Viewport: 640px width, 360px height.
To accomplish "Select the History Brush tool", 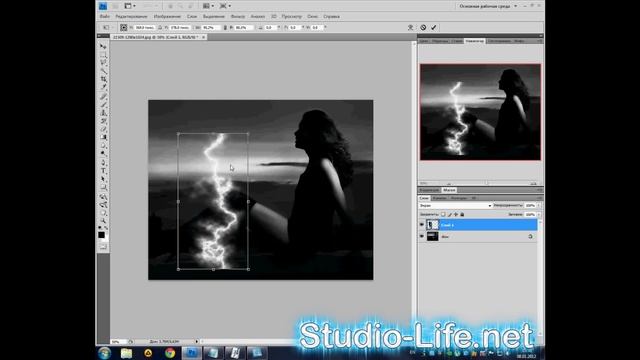I will (x=103, y=121).
